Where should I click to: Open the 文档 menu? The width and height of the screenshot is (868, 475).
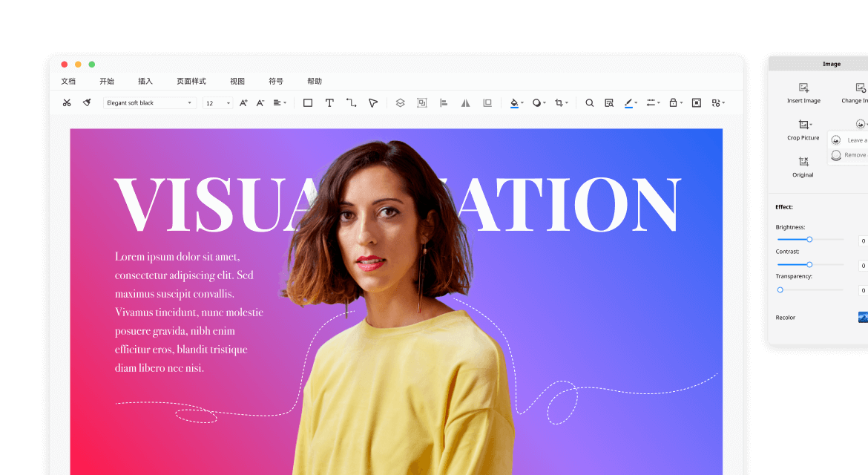[x=69, y=82]
